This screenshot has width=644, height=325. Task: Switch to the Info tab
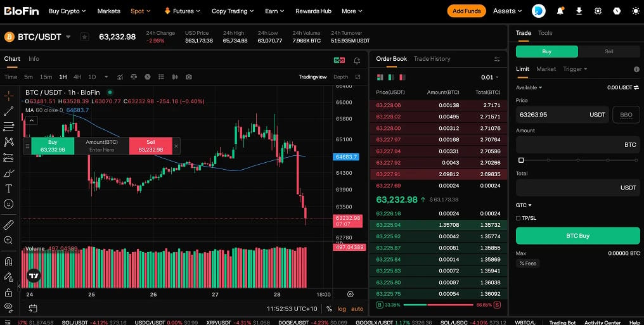[x=34, y=59]
